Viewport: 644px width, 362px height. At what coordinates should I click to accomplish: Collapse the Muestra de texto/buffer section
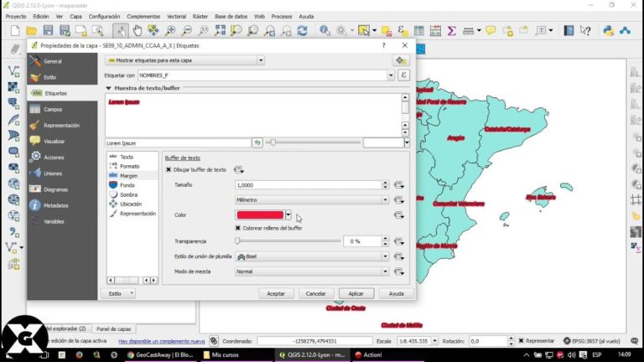tap(108, 88)
